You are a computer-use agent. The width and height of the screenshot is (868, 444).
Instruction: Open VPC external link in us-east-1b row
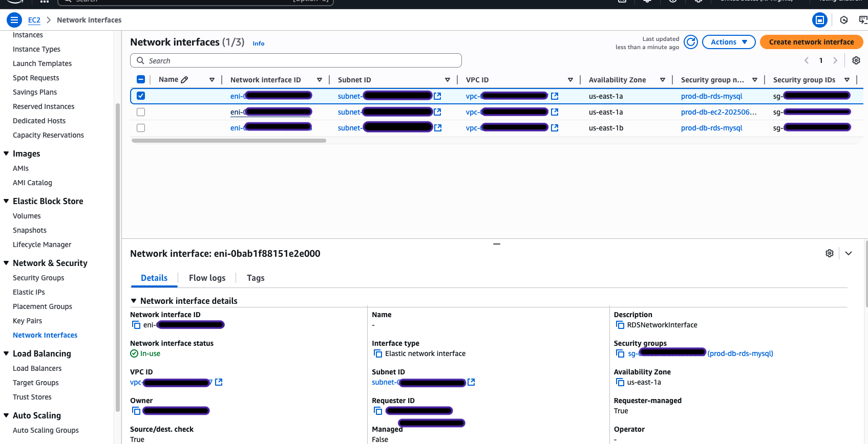(555, 128)
